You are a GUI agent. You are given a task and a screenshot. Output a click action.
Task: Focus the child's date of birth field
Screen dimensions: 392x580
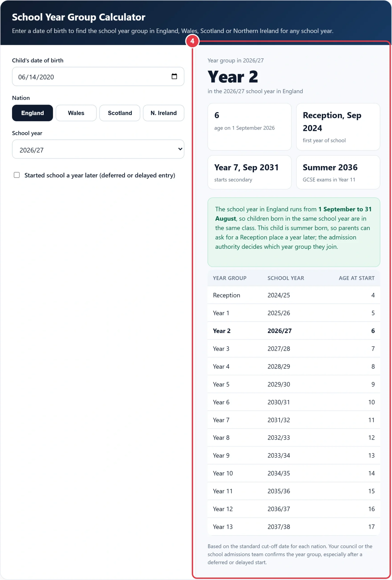tap(98, 77)
